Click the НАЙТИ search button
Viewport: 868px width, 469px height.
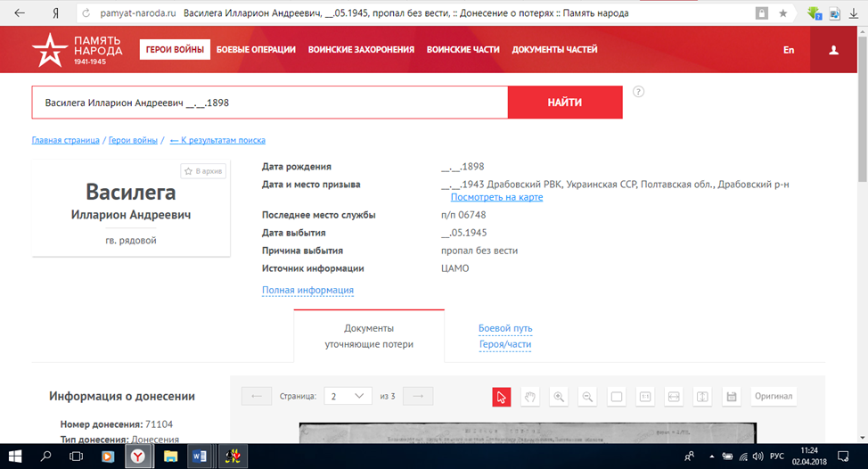(565, 103)
